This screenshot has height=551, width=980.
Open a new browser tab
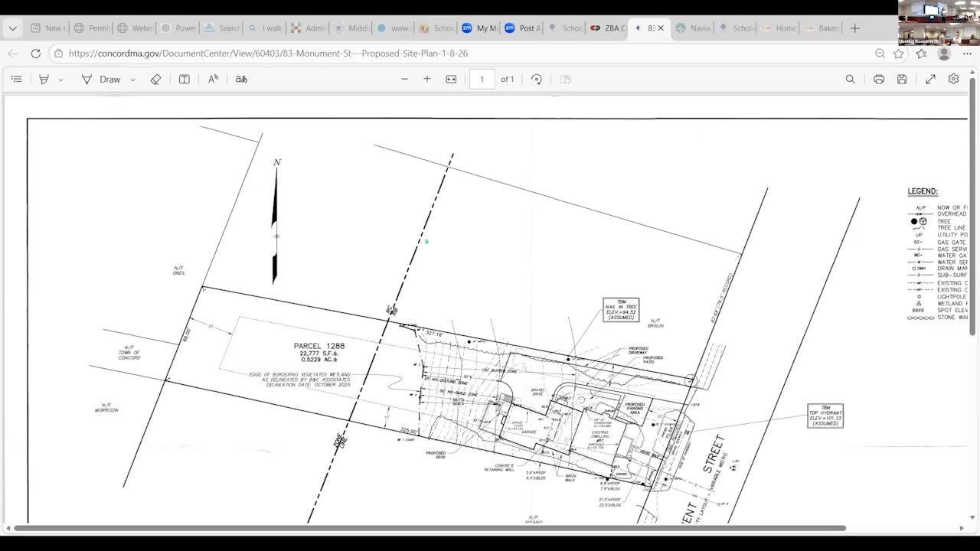click(855, 28)
